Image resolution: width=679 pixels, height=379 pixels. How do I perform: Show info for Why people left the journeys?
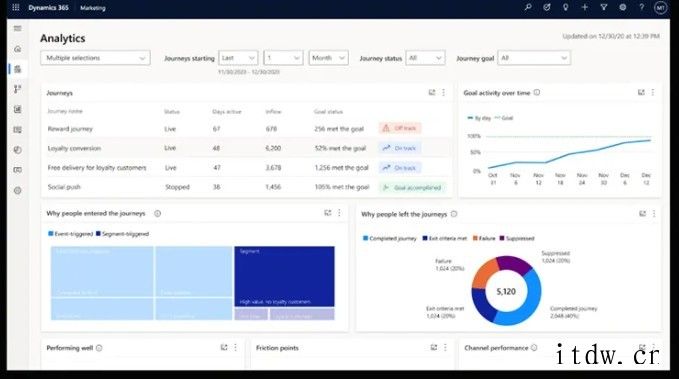[x=454, y=214]
